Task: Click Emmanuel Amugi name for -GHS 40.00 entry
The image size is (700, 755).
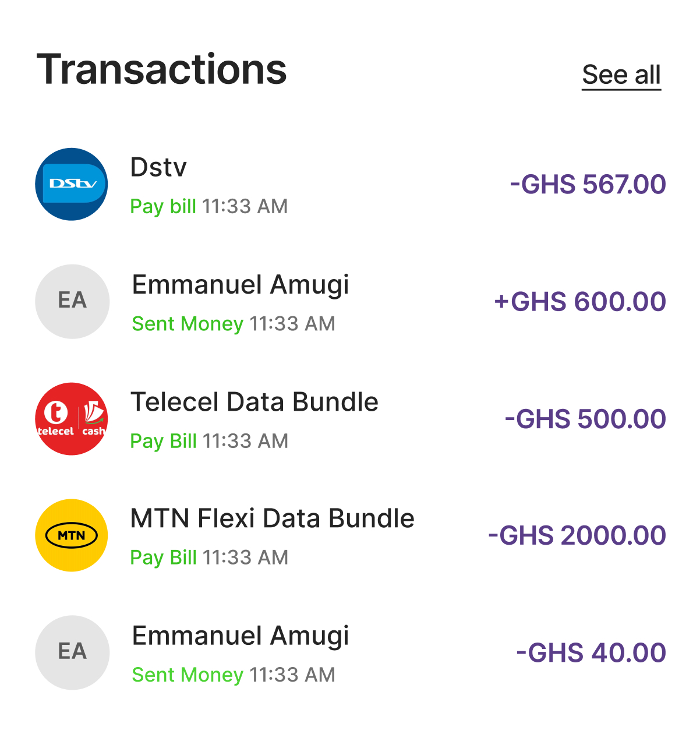Action: (x=241, y=636)
